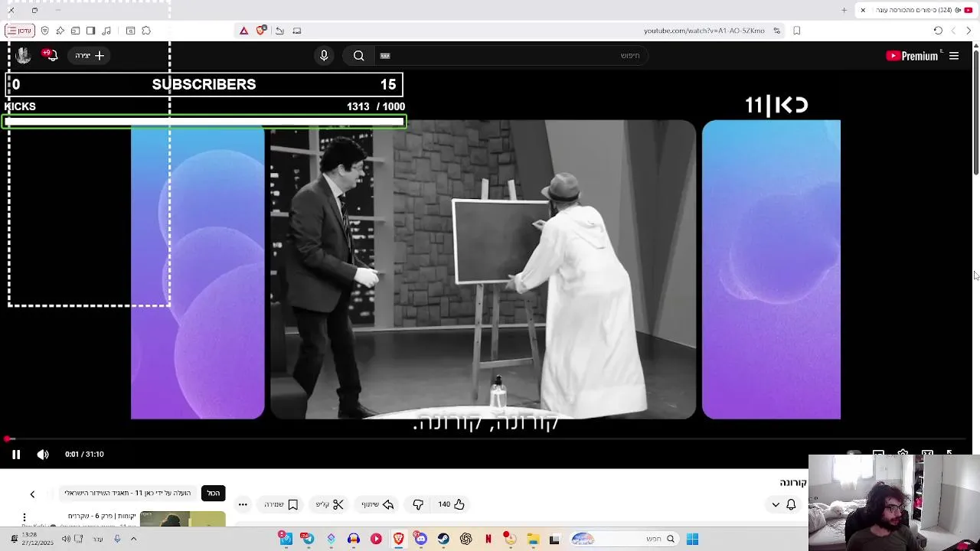Image resolution: width=980 pixels, height=551 pixels.
Task: Click the YouTube search magnifier button
Action: (358, 56)
